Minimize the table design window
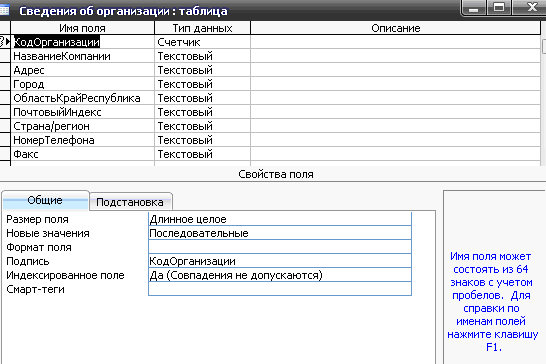The image size is (546, 364). click(x=474, y=7)
